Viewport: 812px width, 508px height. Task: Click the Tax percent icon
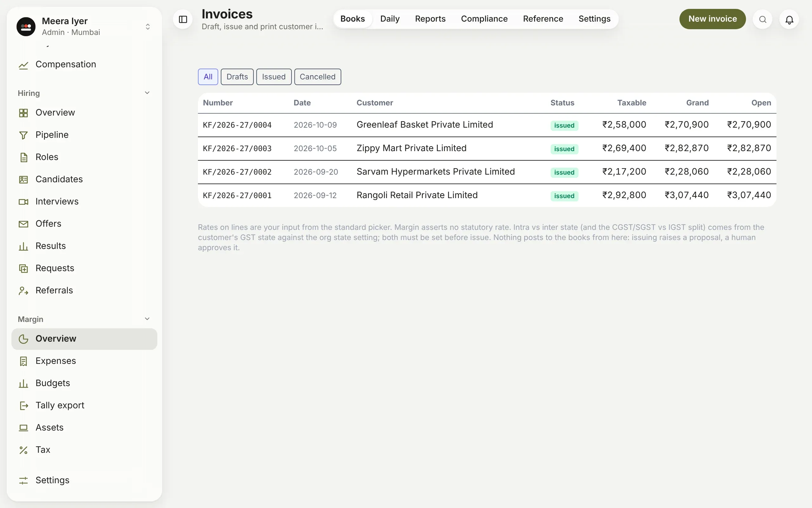(x=23, y=450)
